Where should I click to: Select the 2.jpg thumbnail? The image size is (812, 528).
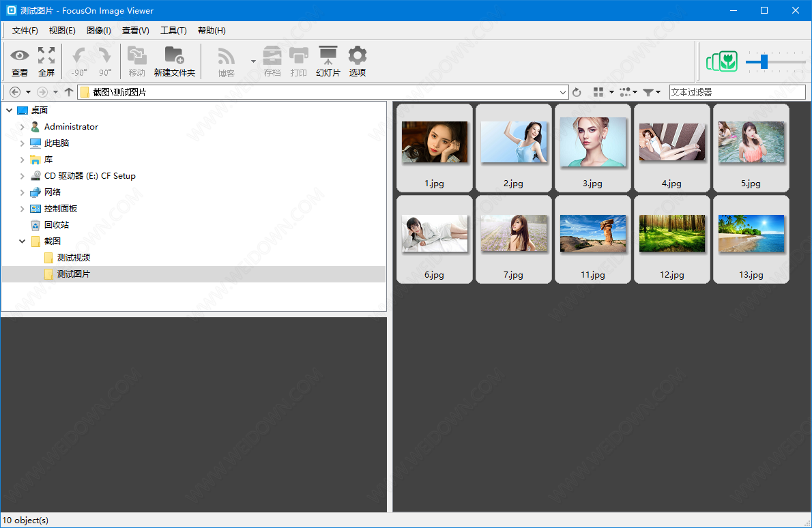pos(514,148)
